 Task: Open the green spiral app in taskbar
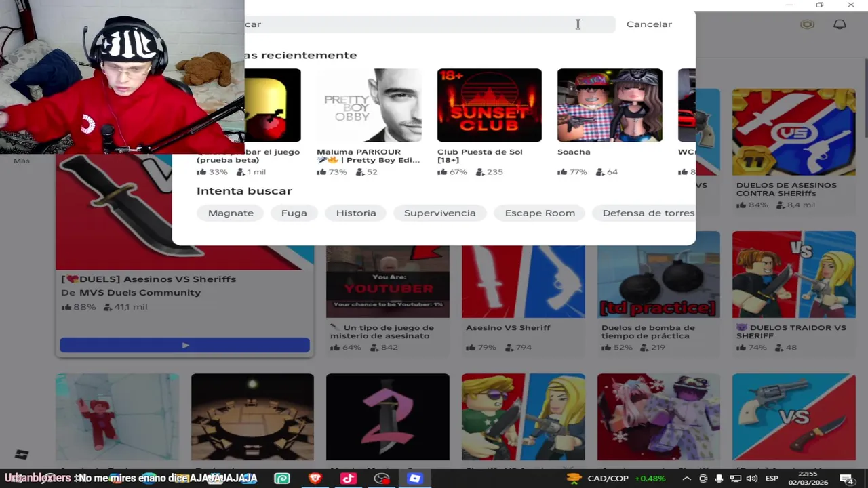[281, 479]
